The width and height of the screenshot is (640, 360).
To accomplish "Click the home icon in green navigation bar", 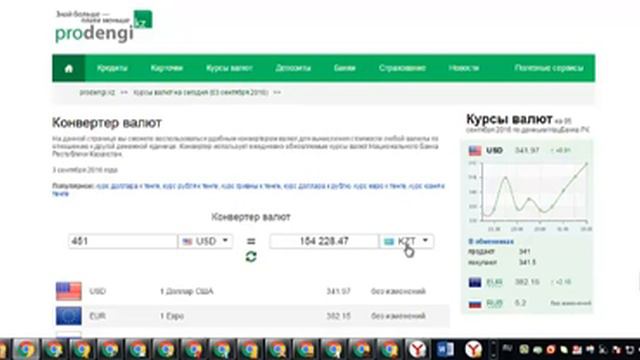I will (69, 68).
